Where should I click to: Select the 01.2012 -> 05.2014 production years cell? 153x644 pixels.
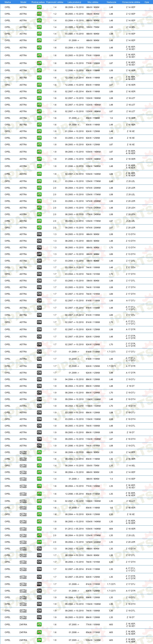tap(75, 529)
